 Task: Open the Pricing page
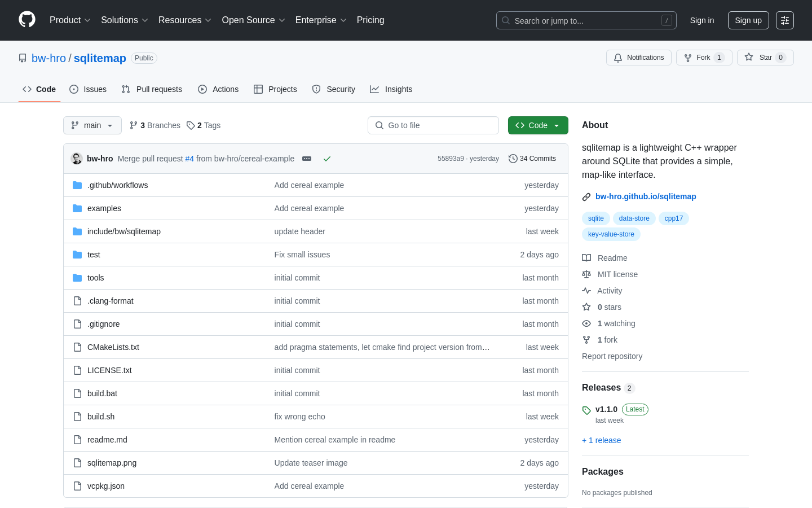[x=370, y=20]
